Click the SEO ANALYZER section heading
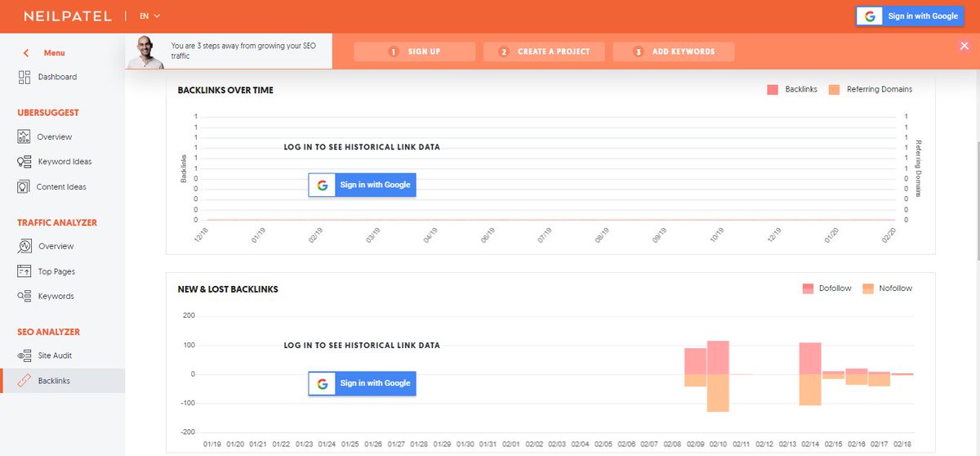 coord(48,332)
